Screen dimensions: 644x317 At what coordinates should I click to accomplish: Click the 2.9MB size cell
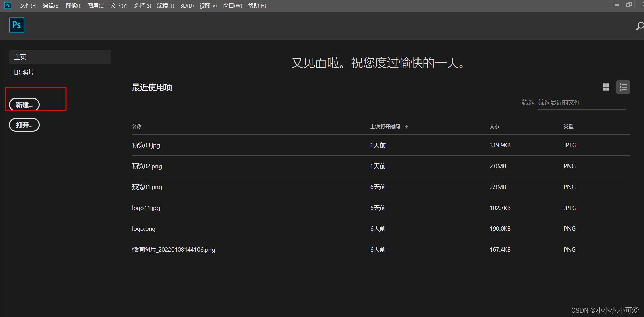(x=498, y=187)
